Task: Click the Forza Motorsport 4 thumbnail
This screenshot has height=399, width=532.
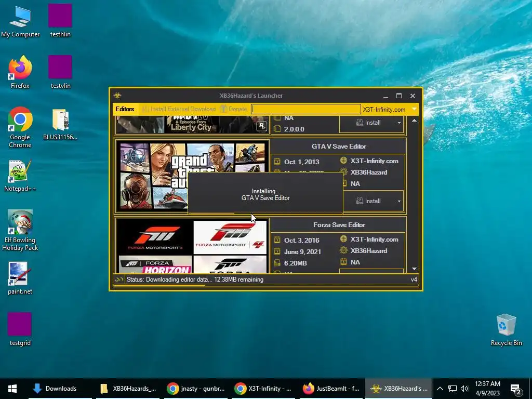Action: (x=230, y=237)
